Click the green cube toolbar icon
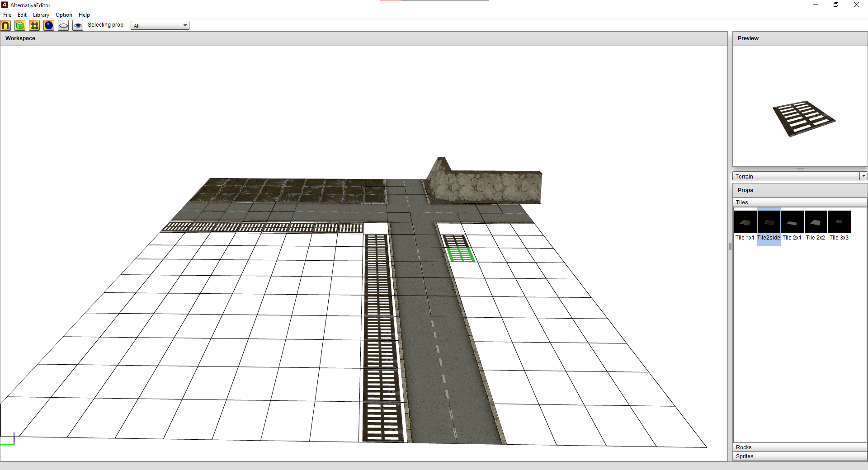868x470 pixels. (x=20, y=25)
